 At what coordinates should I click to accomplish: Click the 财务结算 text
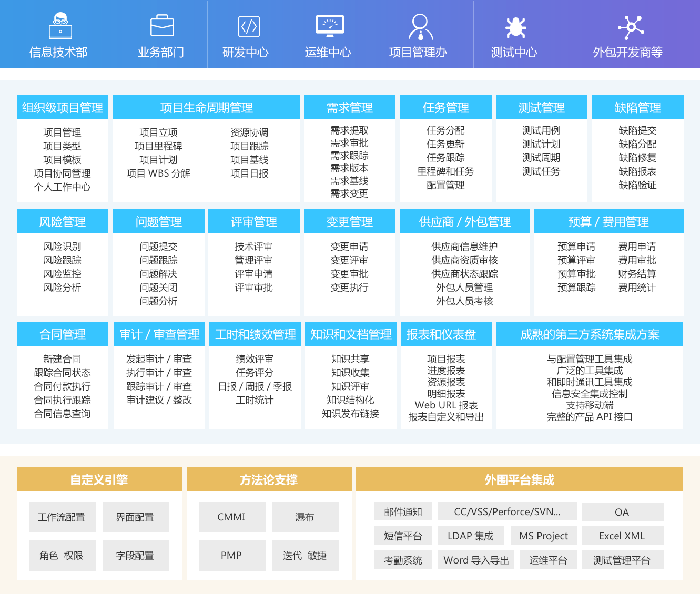[637, 274]
